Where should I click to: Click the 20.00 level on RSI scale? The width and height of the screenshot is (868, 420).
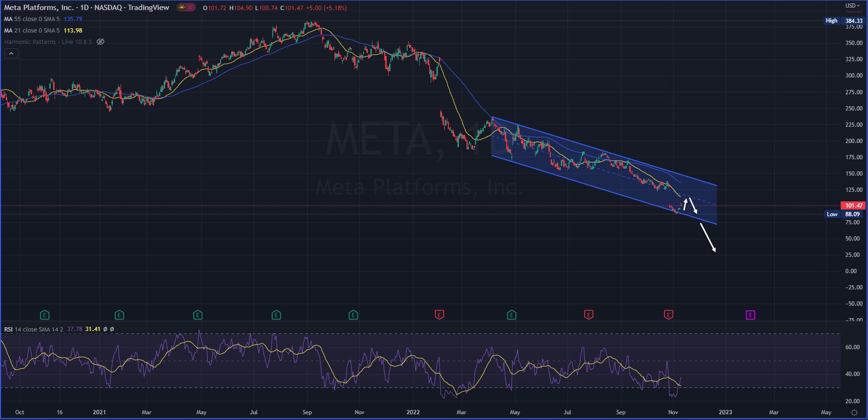pos(853,401)
